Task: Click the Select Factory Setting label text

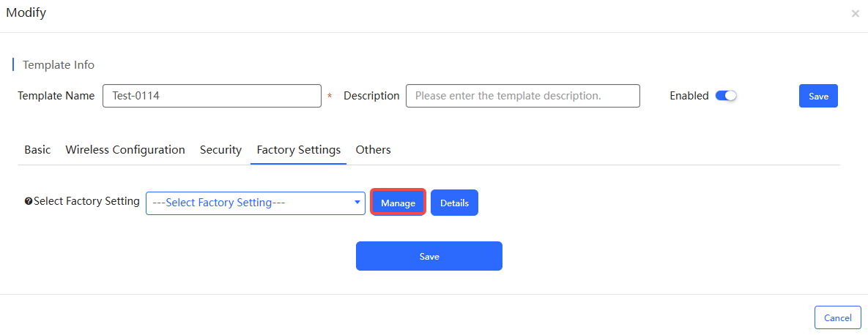Action: [x=86, y=201]
